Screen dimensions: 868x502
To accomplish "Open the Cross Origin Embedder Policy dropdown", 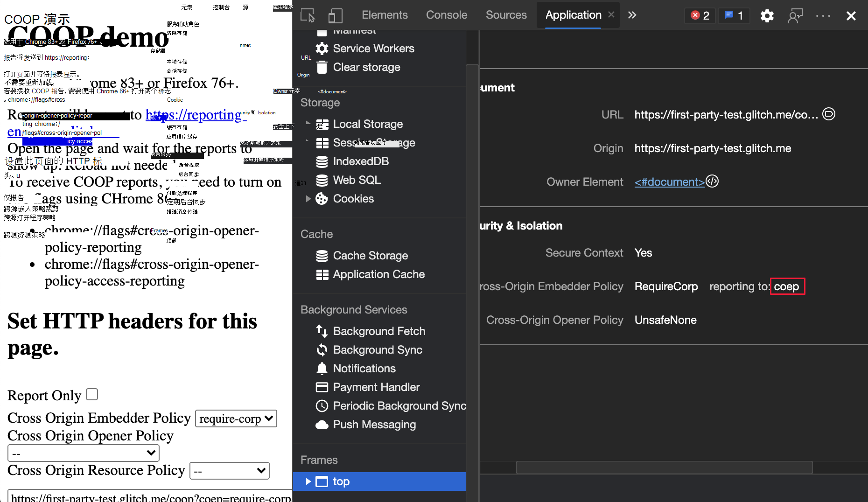I will 236,418.
